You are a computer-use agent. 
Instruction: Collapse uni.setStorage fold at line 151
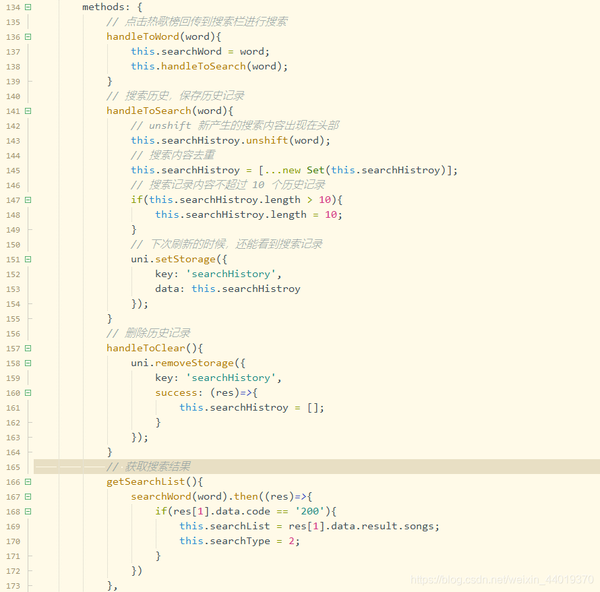28,259
